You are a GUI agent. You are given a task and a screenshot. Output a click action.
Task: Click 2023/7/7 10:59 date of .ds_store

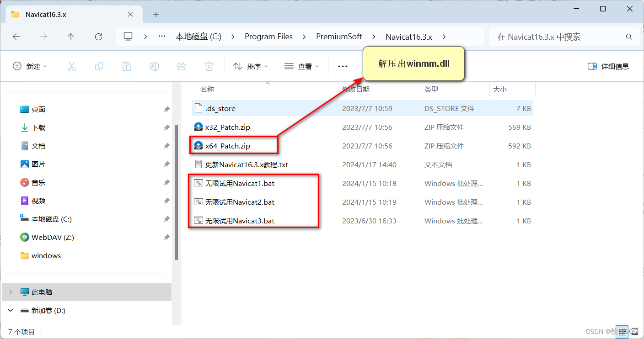point(367,108)
